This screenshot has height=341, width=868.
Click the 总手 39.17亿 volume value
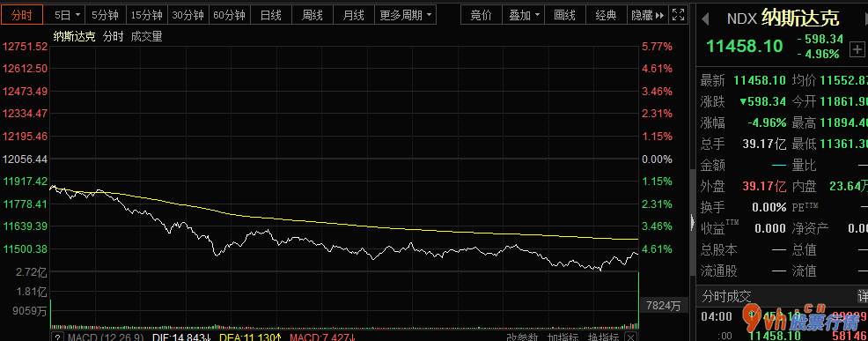(764, 144)
